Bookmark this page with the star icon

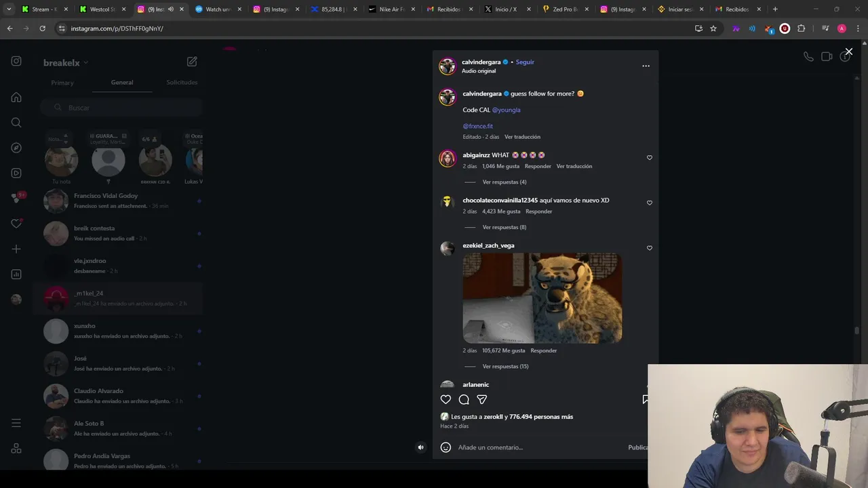tap(713, 28)
